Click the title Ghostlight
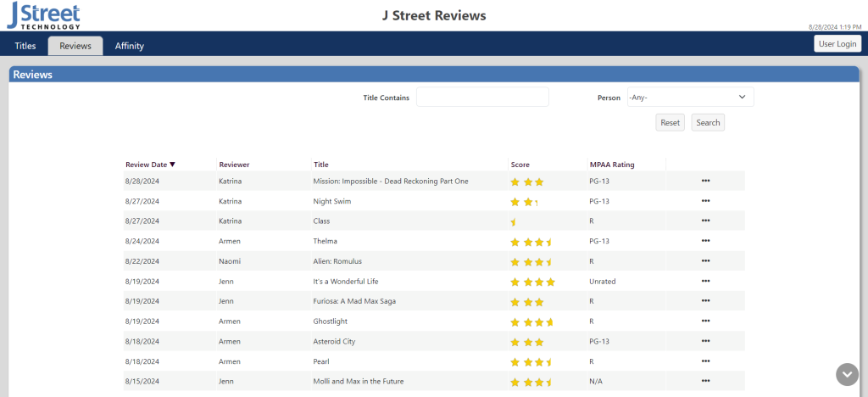This screenshot has height=397, width=868. [330, 322]
